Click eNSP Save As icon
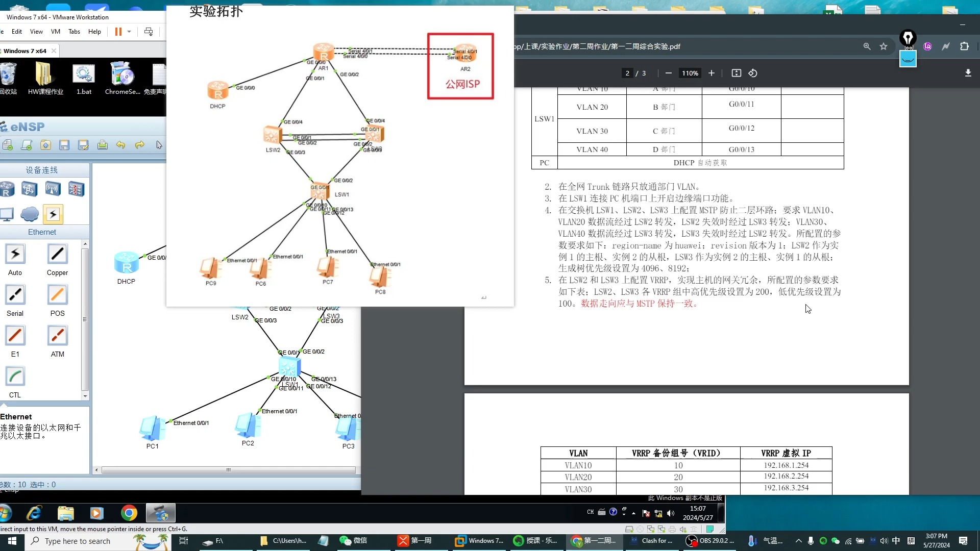Image resolution: width=980 pixels, height=551 pixels. coord(83,145)
